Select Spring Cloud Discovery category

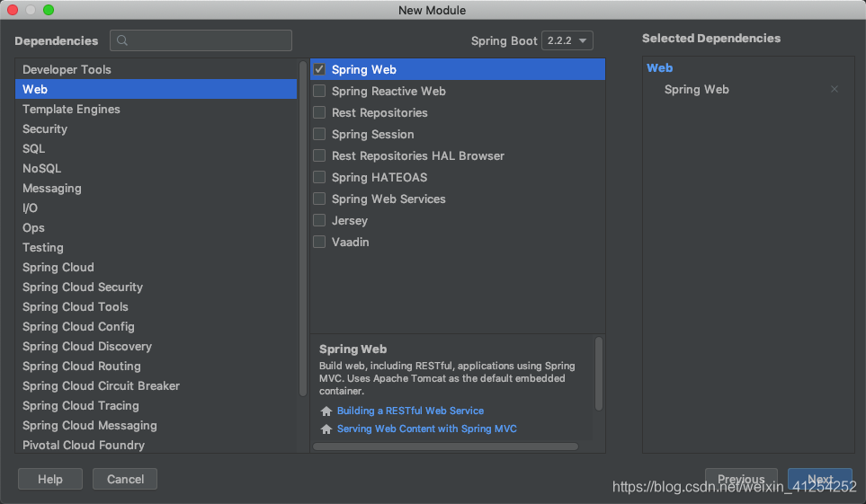click(x=156, y=346)
